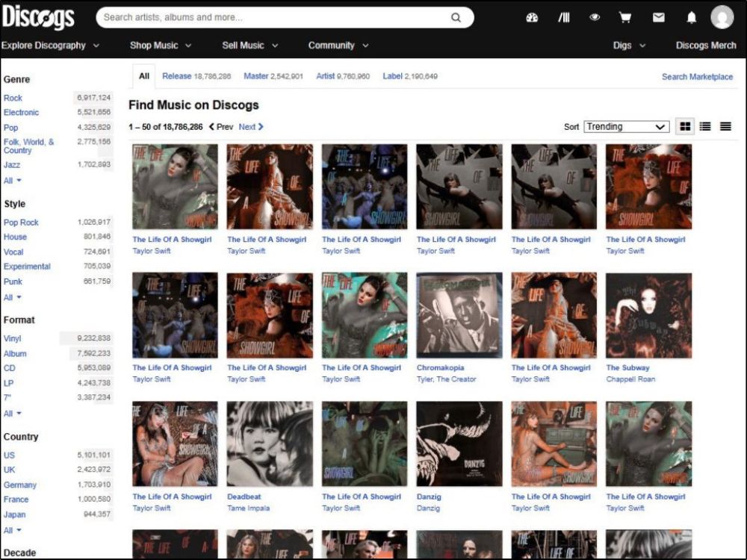This screenshot has width=747, height=560.
Task: Switch to compact text list view icon
Action: (x=725, y=127)
